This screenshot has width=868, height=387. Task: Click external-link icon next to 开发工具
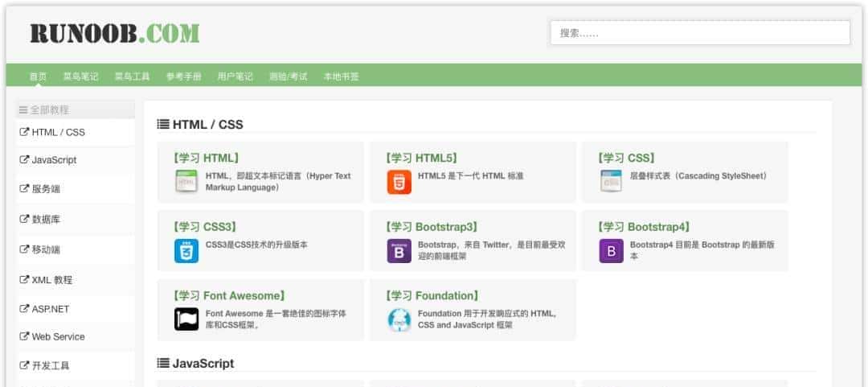(24, 365)
